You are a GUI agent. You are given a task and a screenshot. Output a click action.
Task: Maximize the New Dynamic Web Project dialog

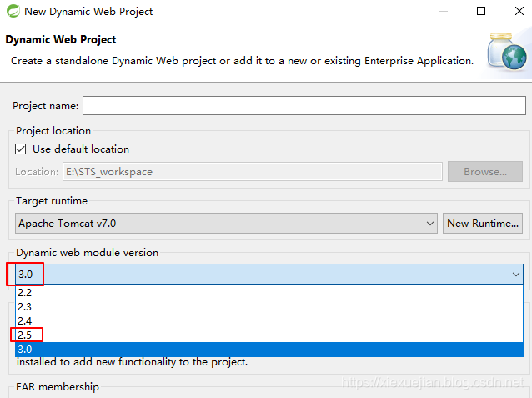point(480,12)
